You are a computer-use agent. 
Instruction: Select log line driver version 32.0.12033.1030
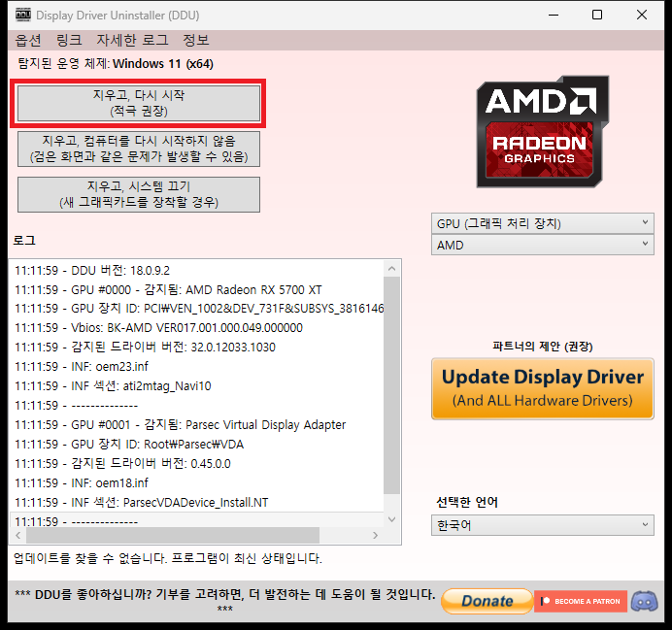click(197, 348)
